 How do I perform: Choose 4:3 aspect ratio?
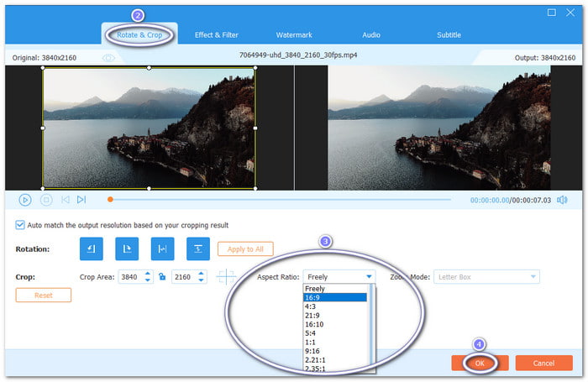335,306
